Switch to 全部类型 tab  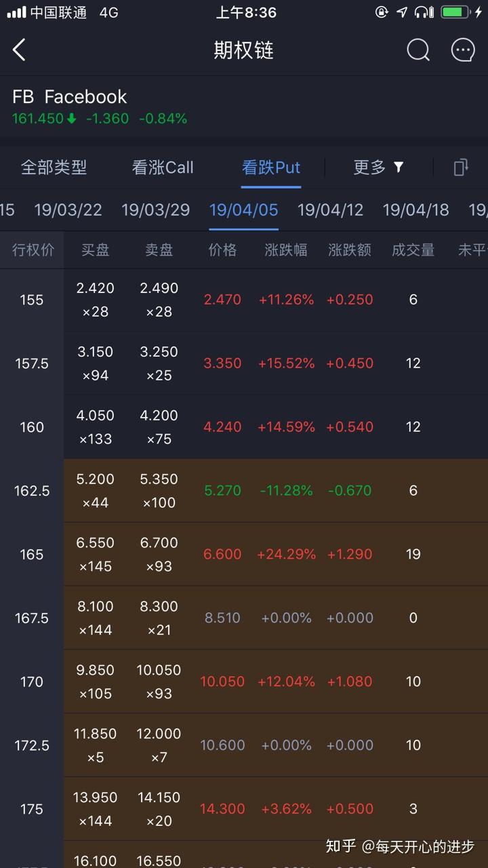pos(54,167)
